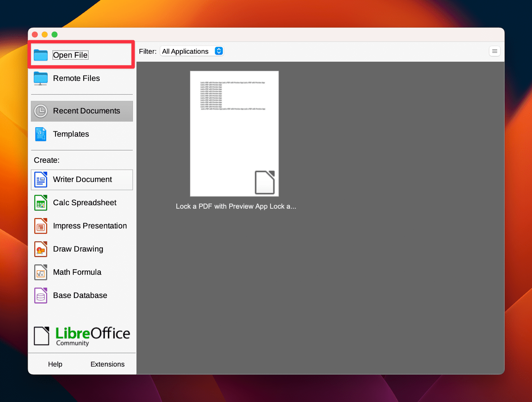Image resolution: width=532 pixels, height=402 pixels.
Task: Click the Calc Spreadsheet icon
Action: pos(41,203)
